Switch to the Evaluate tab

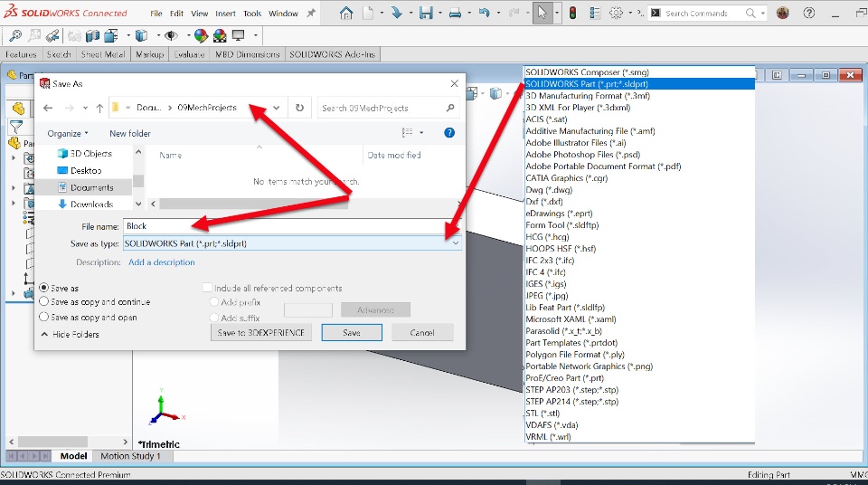pos(189,54)
